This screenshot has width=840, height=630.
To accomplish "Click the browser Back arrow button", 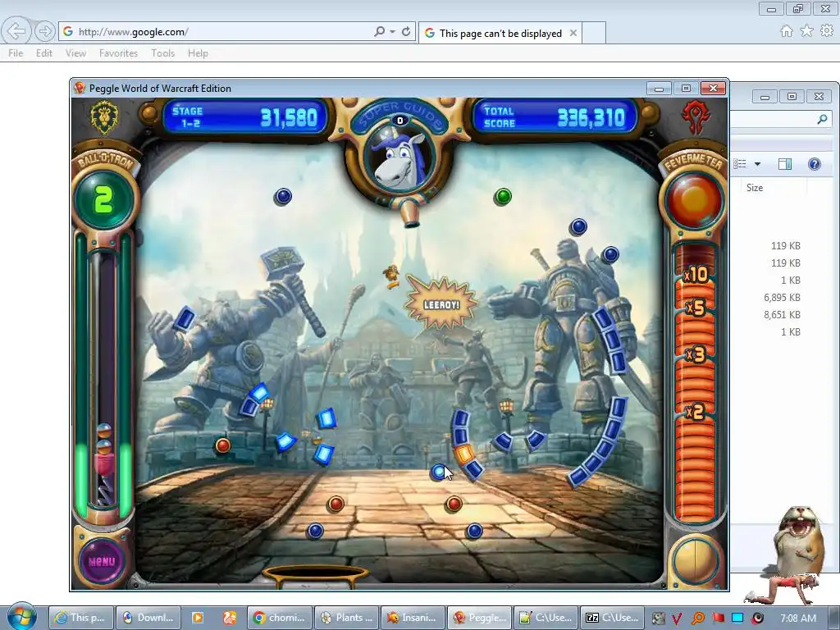I will (x=16, y=31).
